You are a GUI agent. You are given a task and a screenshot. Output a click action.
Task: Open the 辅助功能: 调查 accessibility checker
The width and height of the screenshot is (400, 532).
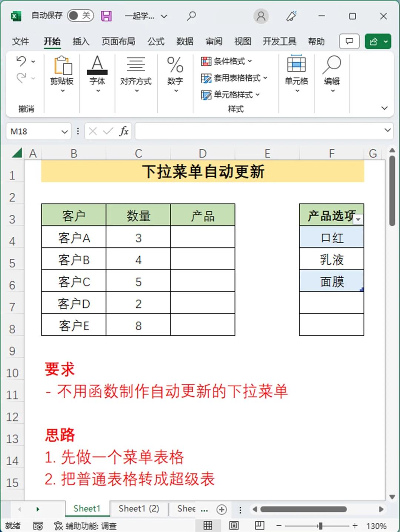[85, 526]
